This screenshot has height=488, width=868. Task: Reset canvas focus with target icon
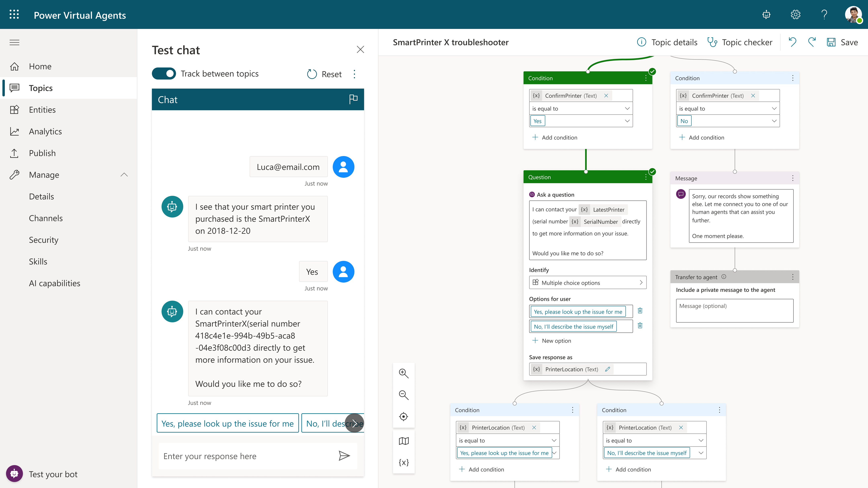403,417
